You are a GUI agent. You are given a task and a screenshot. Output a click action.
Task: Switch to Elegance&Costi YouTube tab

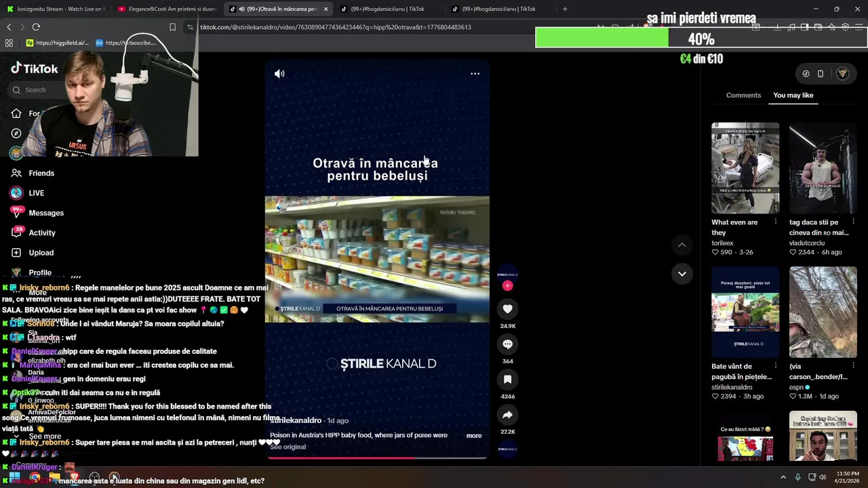(x=166, y=9)
